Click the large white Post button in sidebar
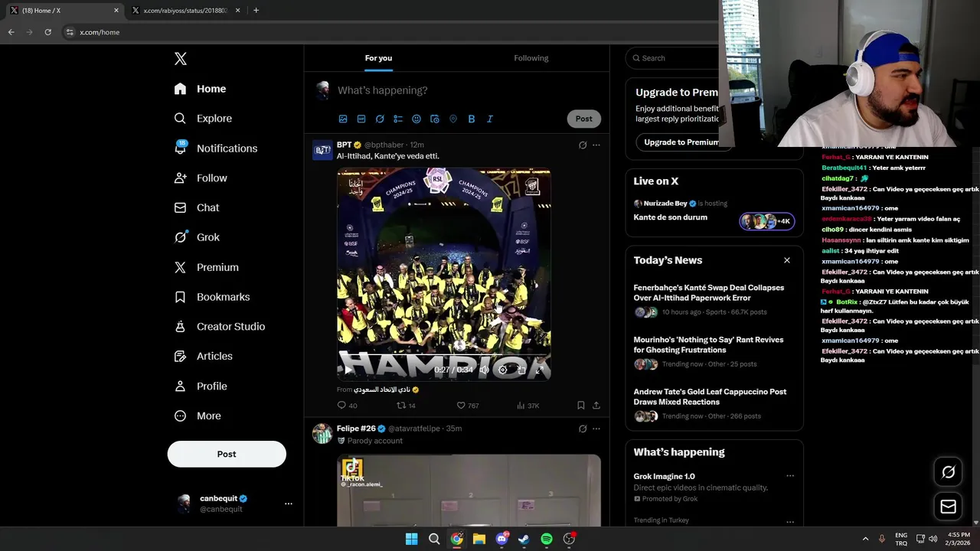This screenshot has width=980, height=551. 227,454
